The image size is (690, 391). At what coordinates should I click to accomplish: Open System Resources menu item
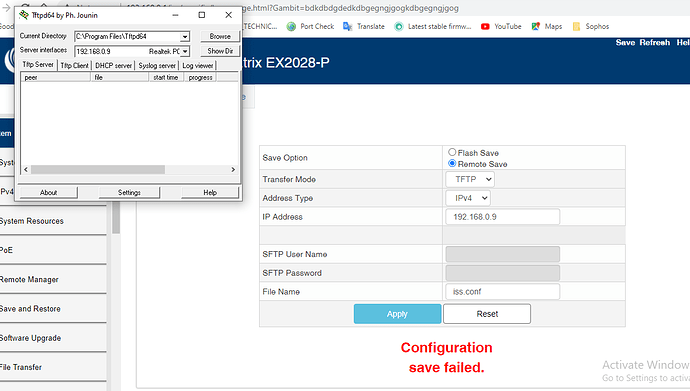point(53,221)
